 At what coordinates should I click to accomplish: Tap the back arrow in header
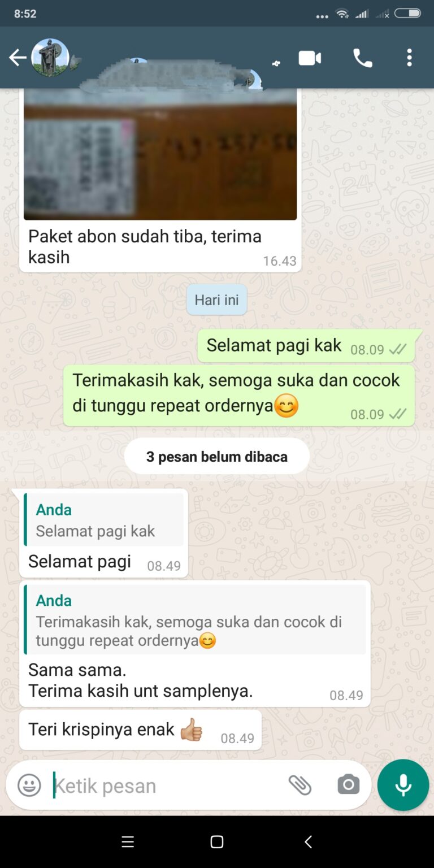click(x=18, y=58)
